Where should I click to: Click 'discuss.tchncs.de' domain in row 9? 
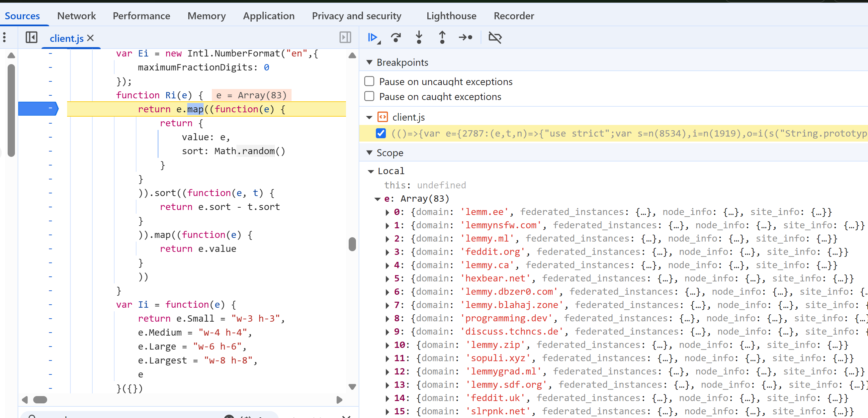coord(511,331)
